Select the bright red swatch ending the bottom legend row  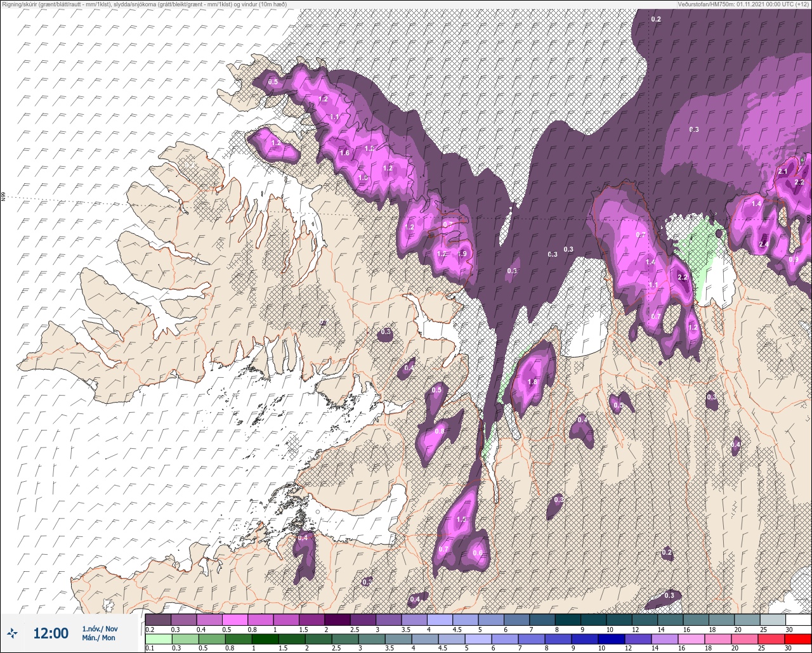[x=798, y=638]
